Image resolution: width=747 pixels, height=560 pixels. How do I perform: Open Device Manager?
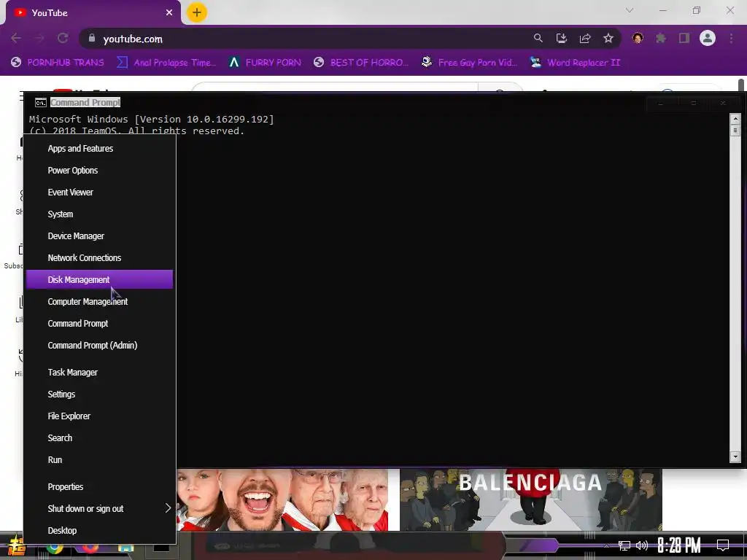tap(99, 236)
